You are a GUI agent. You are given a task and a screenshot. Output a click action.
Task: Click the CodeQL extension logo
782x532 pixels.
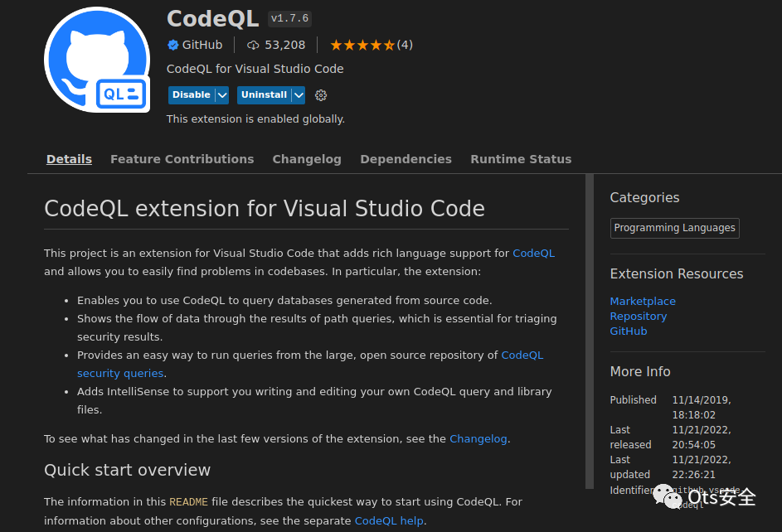[x=98, y=60]
